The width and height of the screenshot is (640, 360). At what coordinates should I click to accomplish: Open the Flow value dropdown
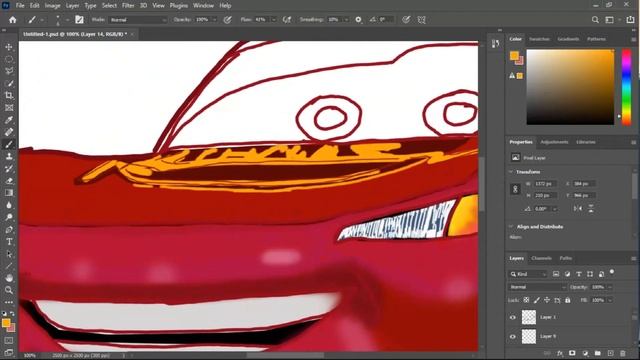pyautogui.click(x=273, y=20)
